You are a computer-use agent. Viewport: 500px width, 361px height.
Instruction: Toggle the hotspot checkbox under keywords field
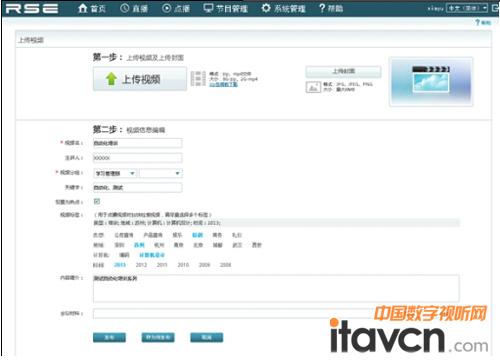click(97, 201)
